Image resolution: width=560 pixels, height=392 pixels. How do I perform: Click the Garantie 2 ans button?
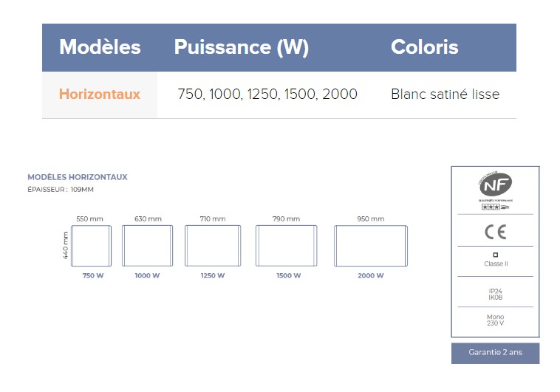coord(496,353)
